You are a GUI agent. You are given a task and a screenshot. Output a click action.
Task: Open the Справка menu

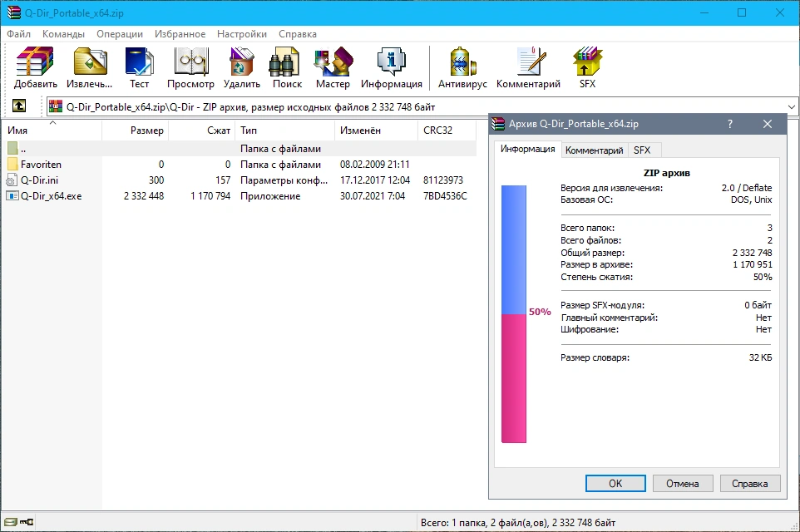coord(298,33)
